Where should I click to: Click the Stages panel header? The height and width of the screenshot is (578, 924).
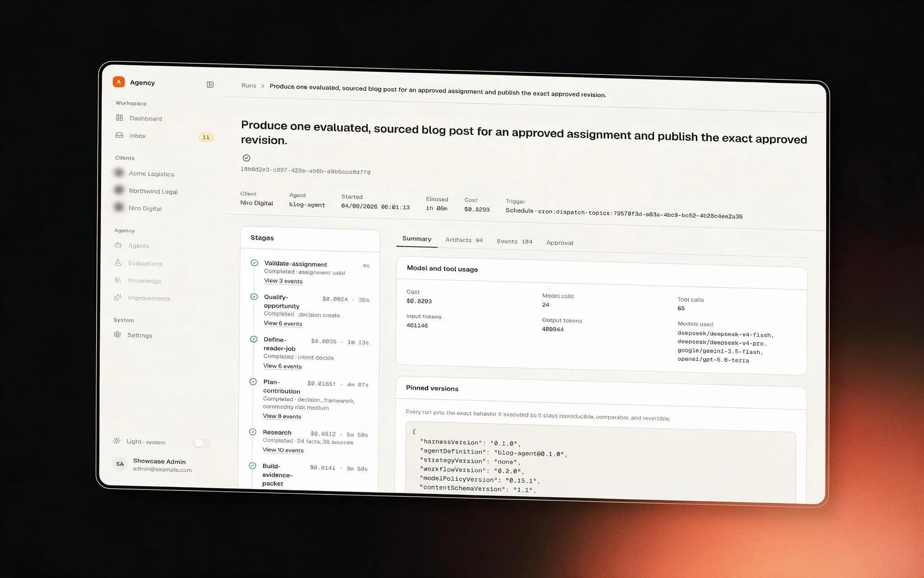click(310, 239)
